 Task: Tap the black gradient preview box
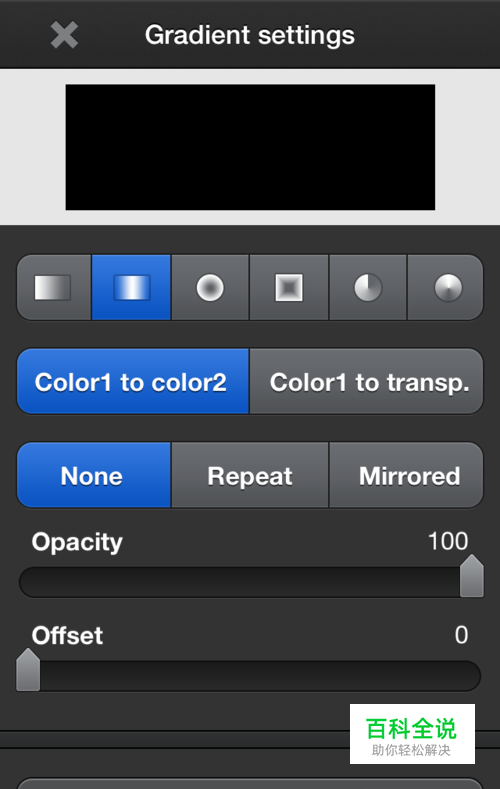pyautogui.click(x=250, y=147)
